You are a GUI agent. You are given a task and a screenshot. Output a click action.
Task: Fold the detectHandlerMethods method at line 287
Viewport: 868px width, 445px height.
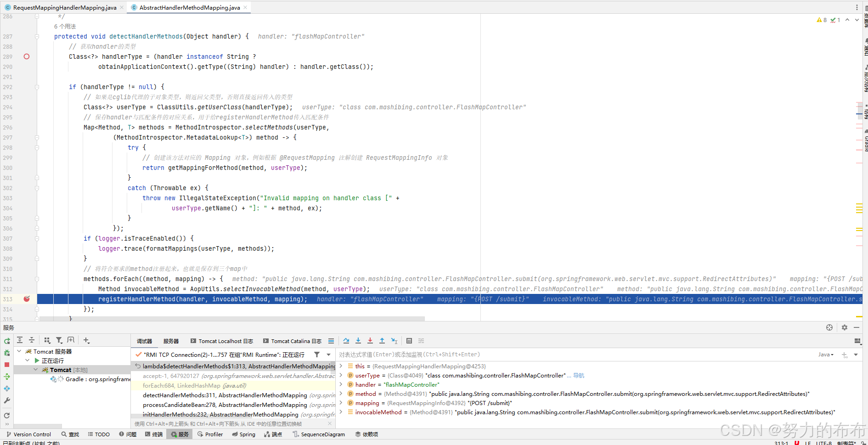tap(37, 36)
